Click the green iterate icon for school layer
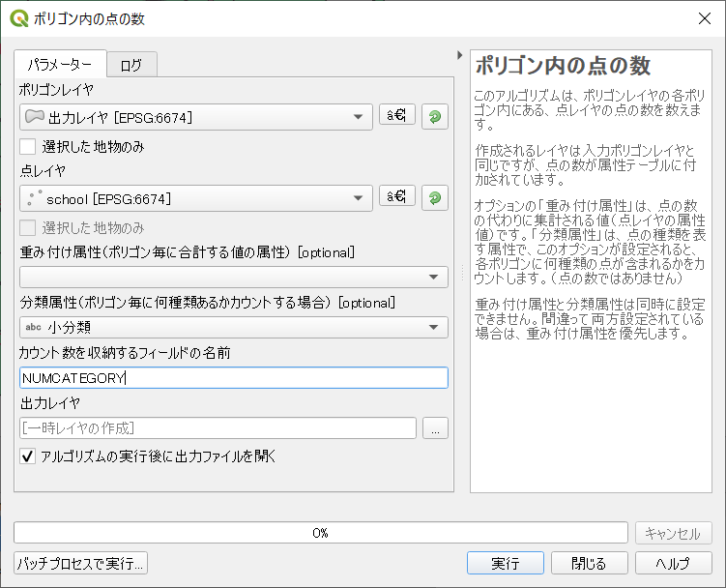The height and width of the screenshot is (588, 726). 435,198
